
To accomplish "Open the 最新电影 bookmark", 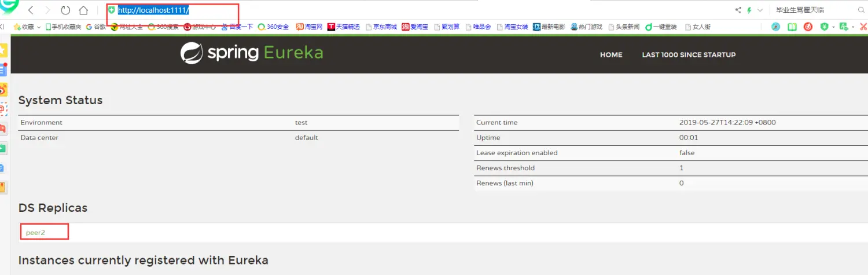I will click(x=549, y=27).
